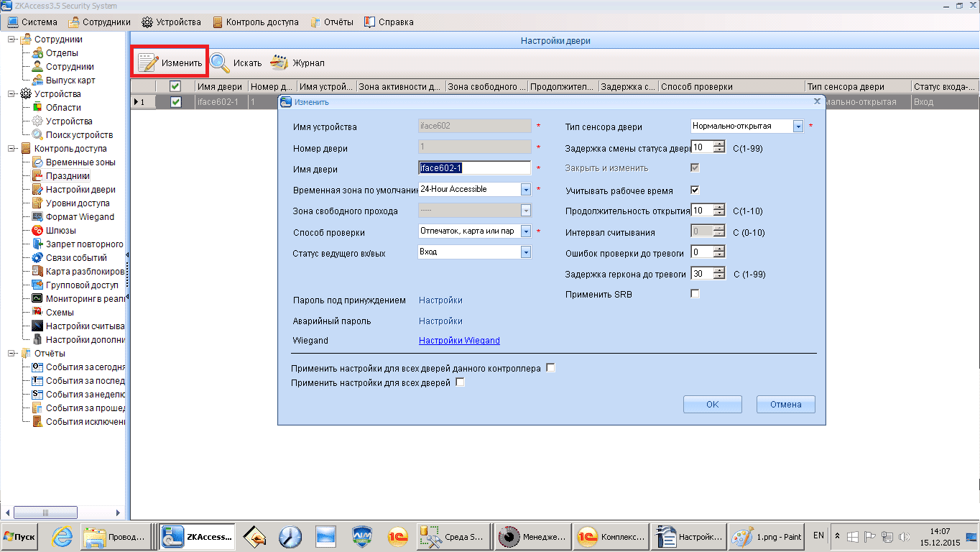Screen dimensions: 980x552
Task: Click the Изменить pencil toolbar icon
Action: pyautogui.click(x=148, y=63)
